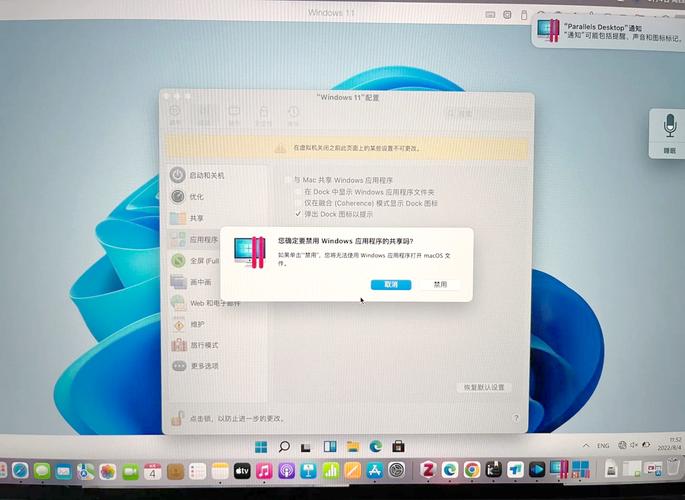Image resolution: width=685 pixels, height=500 pixels.
Task: Click the 恢复默认设置 restore defaults button
Action: click(484, 387)
